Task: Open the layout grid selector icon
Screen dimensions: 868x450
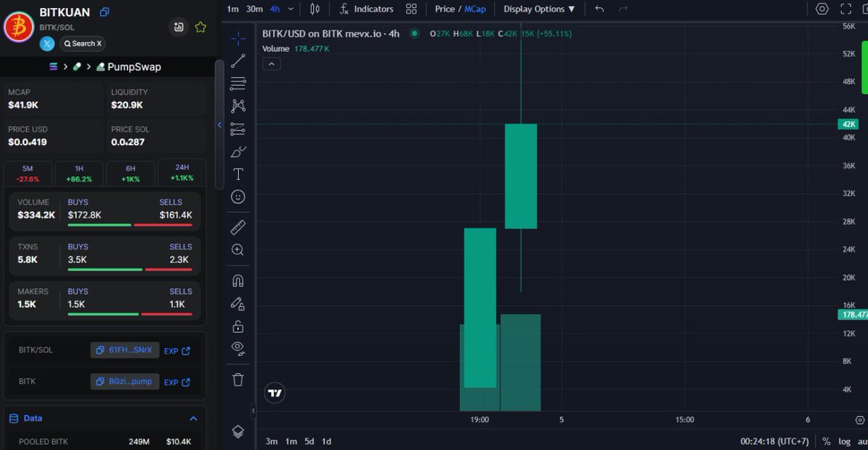Action: click(x=412, y=9)
